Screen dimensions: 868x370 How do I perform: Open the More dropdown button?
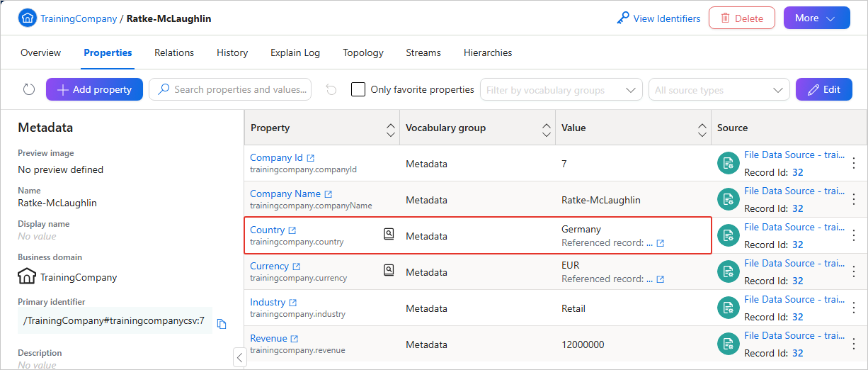coord(816,18)
